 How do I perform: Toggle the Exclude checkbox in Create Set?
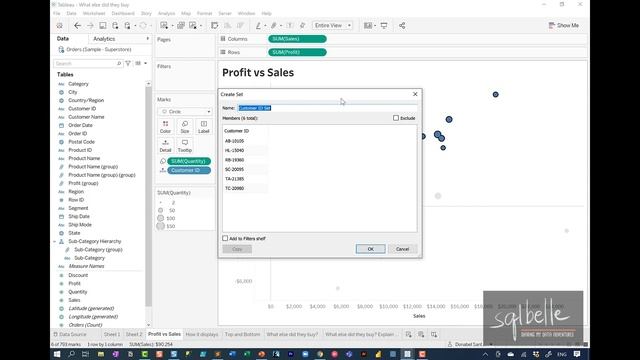pos(396,118)
